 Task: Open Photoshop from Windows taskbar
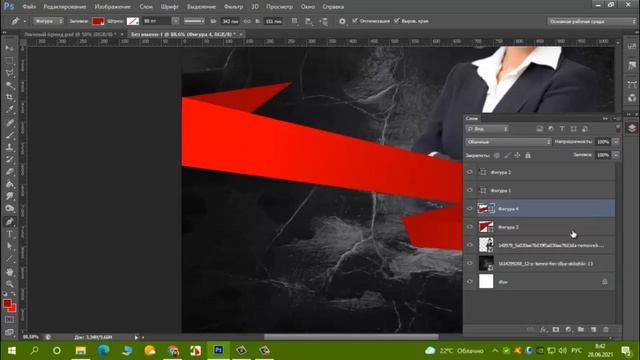[x=218, y=350]
